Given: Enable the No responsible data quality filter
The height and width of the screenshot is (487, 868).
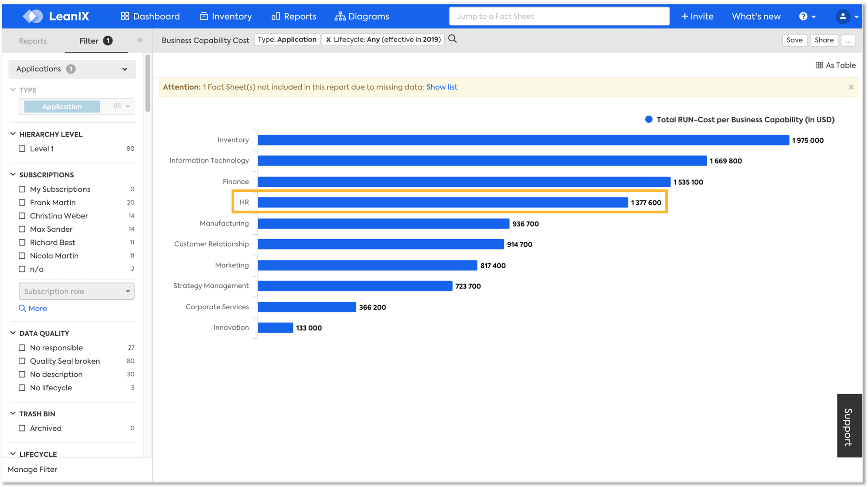Looking at the screenshot, I should (x=22, y=348).
